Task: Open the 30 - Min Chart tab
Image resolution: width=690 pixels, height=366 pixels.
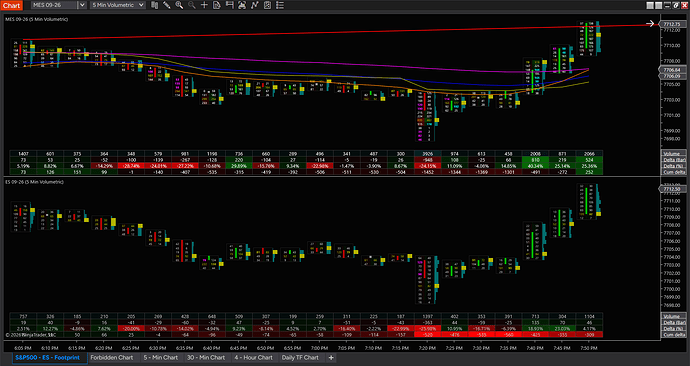Action: 206,358
